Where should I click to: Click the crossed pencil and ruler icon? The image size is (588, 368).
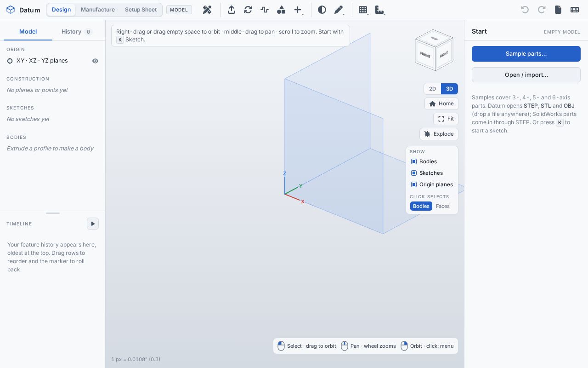click(207, 10)
